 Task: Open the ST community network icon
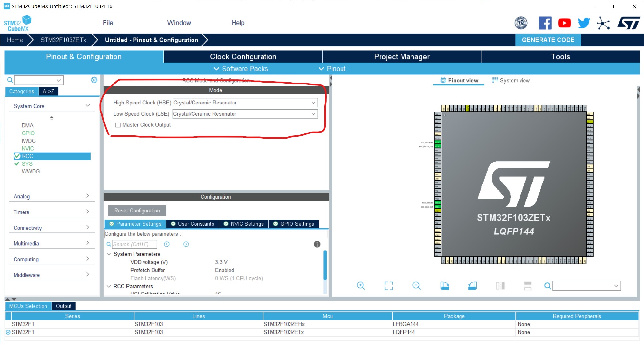point(603,23)
